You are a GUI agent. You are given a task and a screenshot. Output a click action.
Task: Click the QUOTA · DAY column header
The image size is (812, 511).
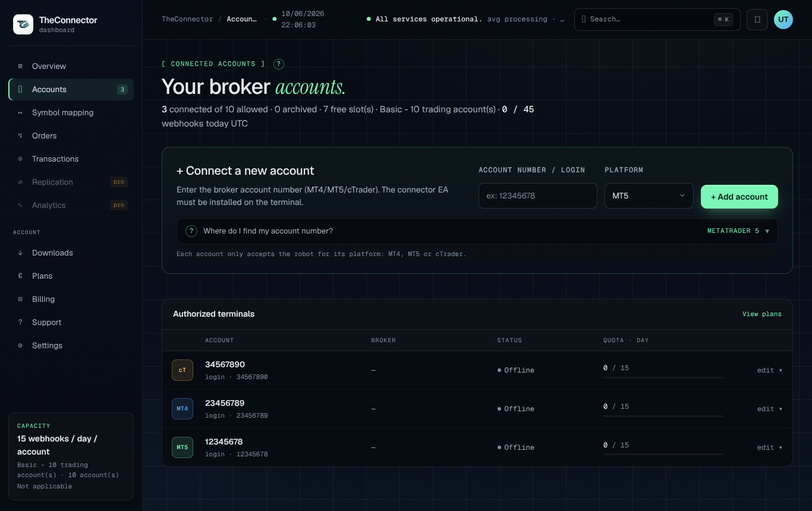coord(626,340)
